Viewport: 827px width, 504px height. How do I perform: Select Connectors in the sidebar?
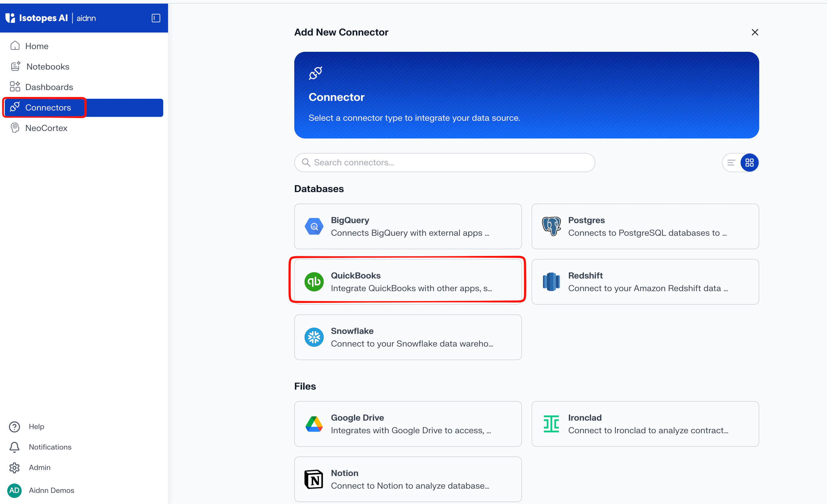pyautogui.click(x=84, y=107)
